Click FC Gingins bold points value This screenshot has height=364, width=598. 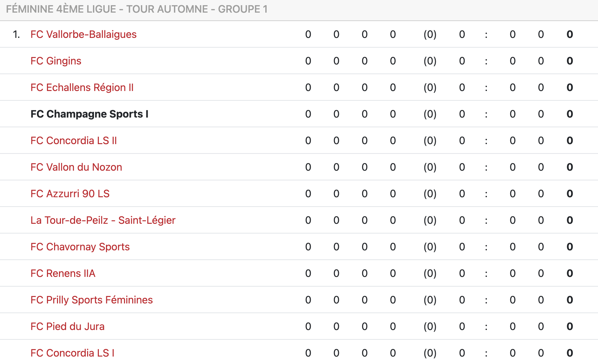click(570, 61)
